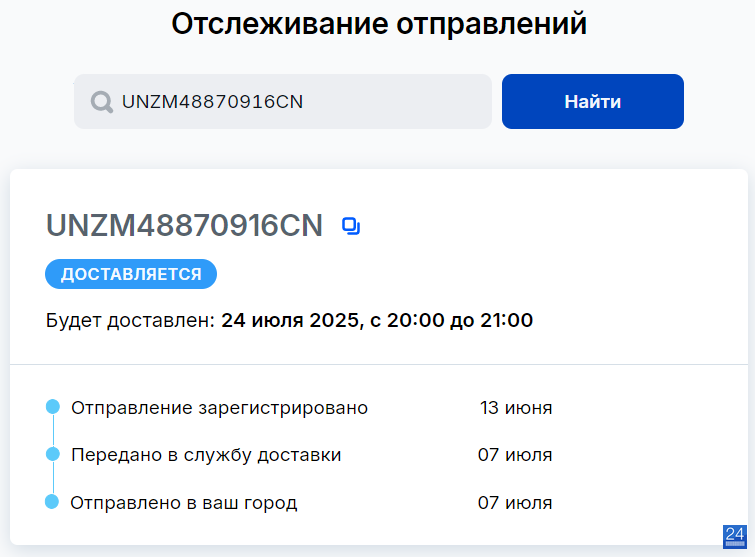755x557 pixels.
Task: Click the Найти search button
Action: coord(593,102)
